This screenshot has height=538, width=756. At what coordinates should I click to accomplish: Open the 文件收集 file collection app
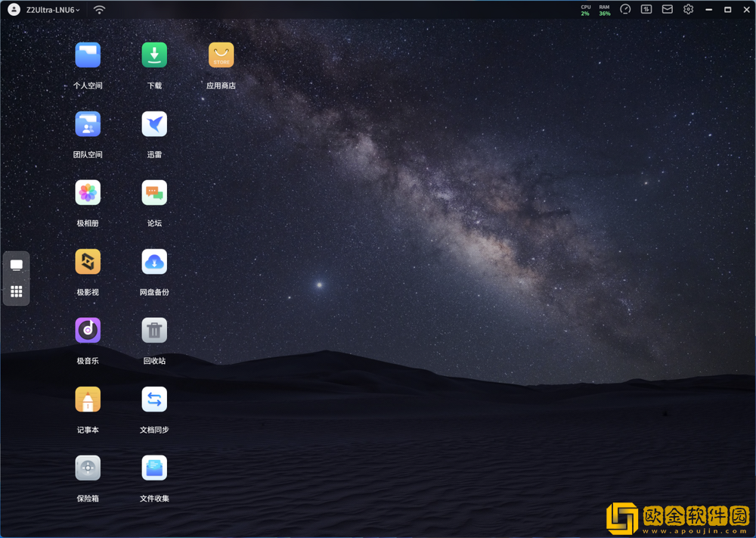[154, 468]
